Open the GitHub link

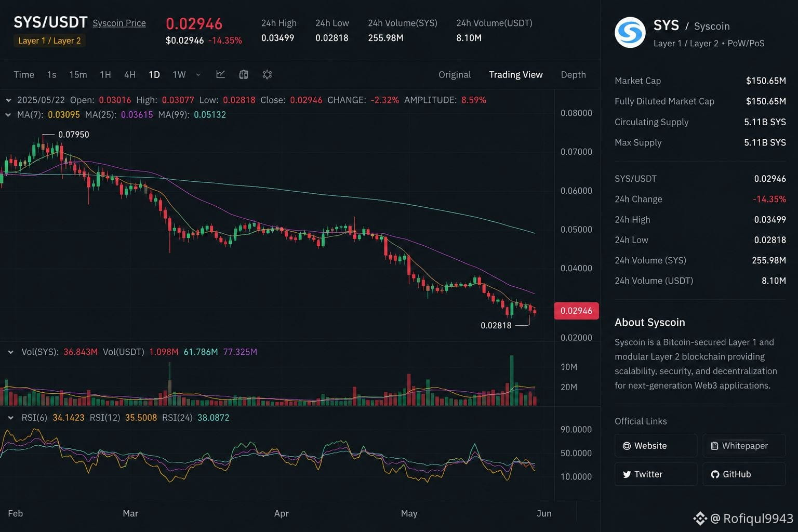click(744, 474)
